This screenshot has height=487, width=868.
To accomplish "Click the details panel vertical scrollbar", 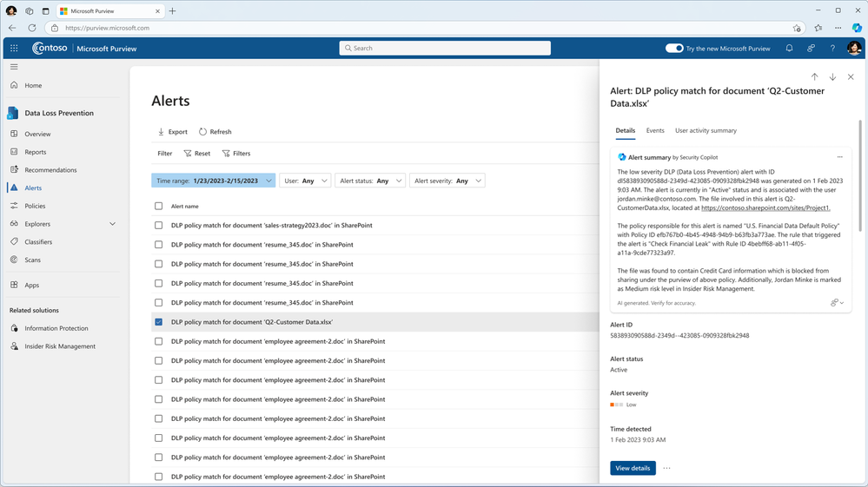I will tap(860, 175).
